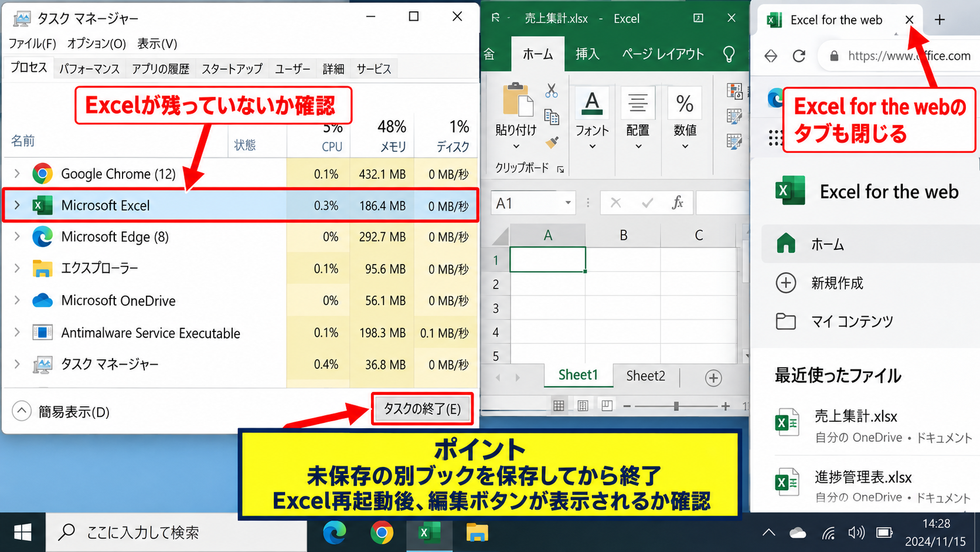Viewport: 980px width, 552px height.
Task: Click the Insert Function fx icon
Action: (x=678, y=203)
